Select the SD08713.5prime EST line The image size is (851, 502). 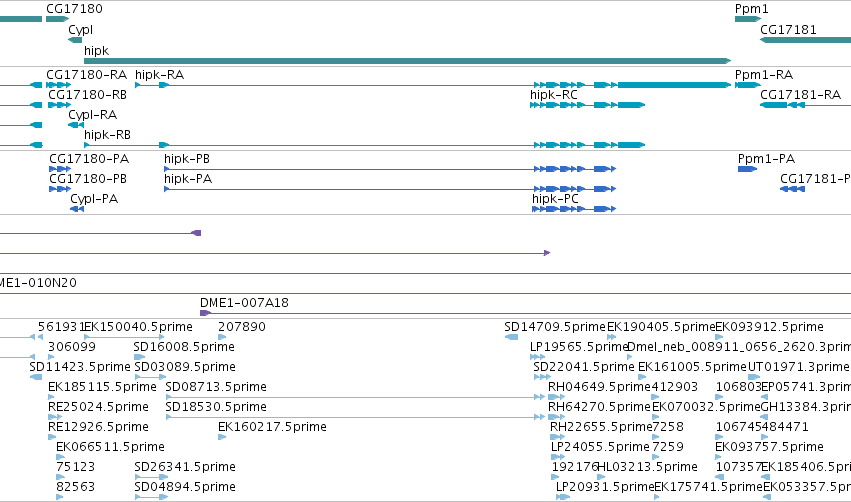(355, 397)
